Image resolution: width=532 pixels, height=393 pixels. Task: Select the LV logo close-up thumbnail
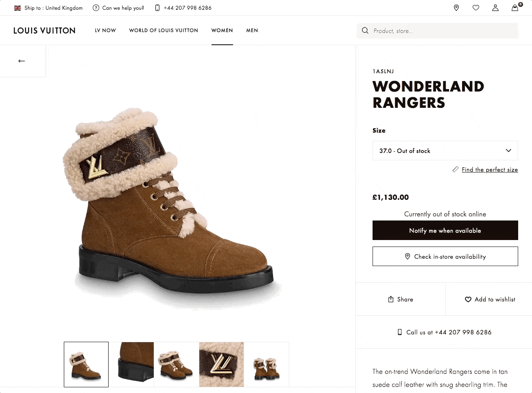pyautogui.click(x=221, y=364)
